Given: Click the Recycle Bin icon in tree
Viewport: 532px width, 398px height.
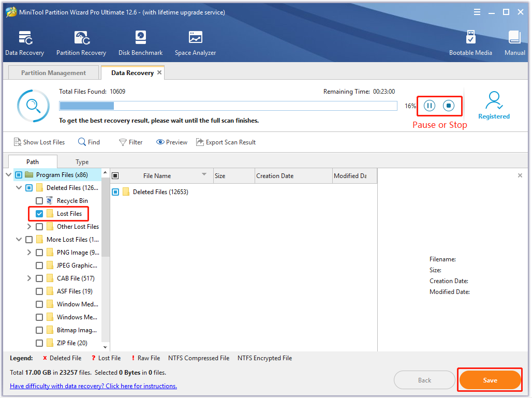Looking at the screenshot, I should click(x=50, y=200).
